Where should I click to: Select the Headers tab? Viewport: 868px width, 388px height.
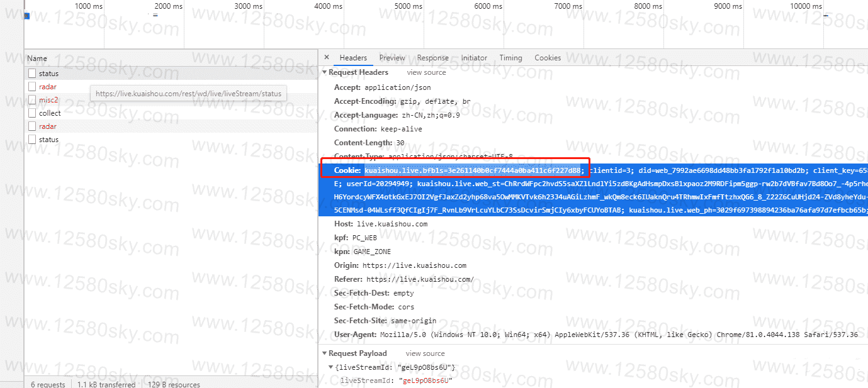point(353,58)
